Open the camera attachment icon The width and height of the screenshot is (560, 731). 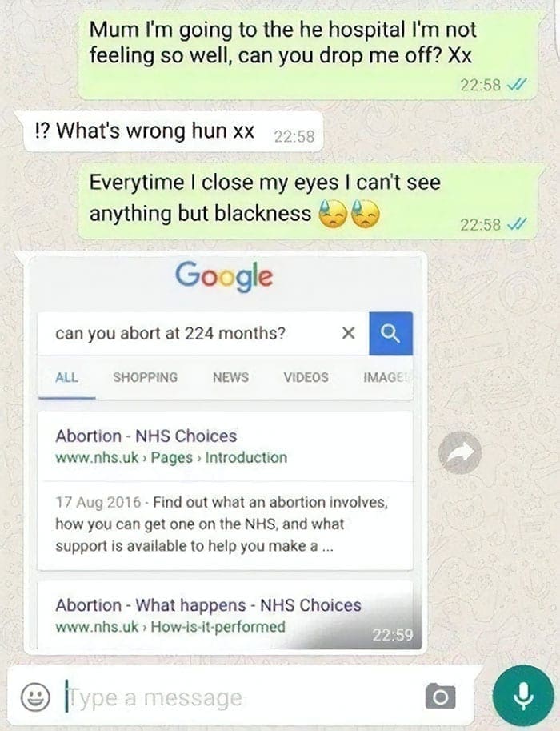[x=440, y=697]
